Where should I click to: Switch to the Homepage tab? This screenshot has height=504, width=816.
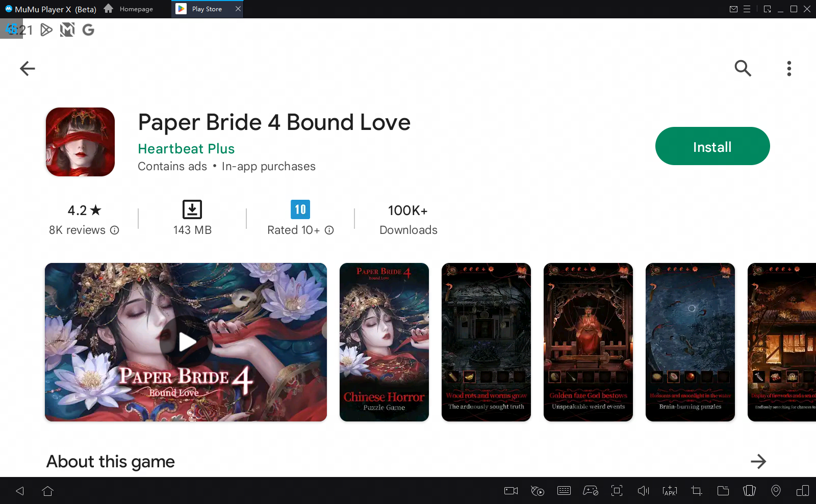pyautogui.click(x=130, y=9)
